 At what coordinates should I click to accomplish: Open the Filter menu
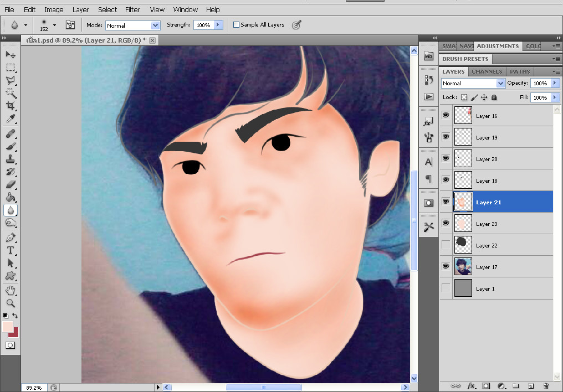tap(132, 9)
